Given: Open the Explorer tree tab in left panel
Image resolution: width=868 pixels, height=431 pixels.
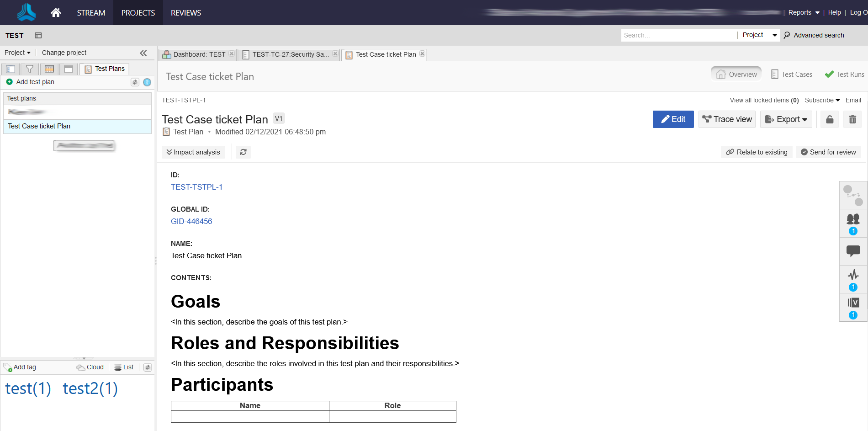Looking at the screenshot, I should [x=11, y=69].
